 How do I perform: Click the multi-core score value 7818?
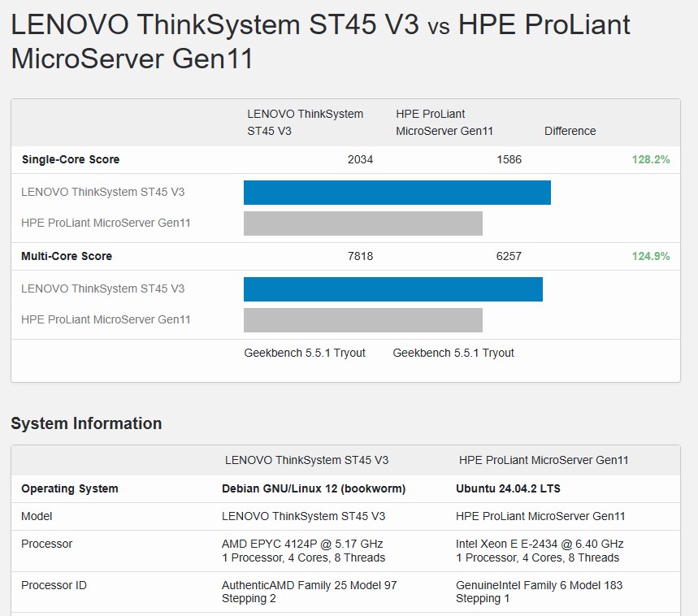point(360,256)
